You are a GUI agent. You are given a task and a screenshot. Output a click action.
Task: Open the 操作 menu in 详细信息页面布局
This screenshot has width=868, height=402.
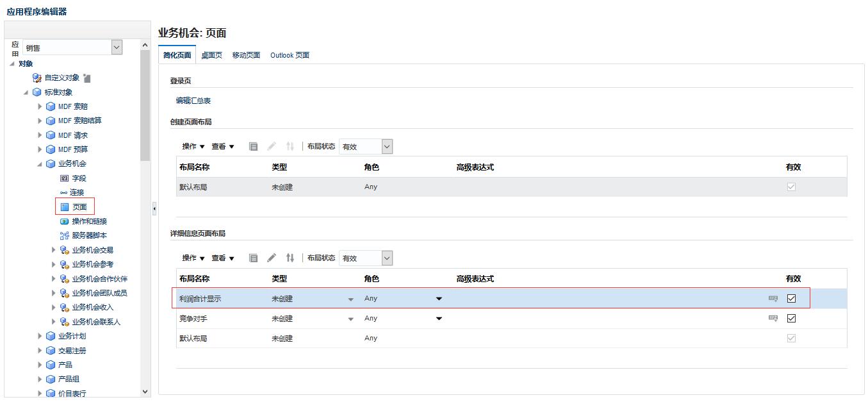coord(193,258)
